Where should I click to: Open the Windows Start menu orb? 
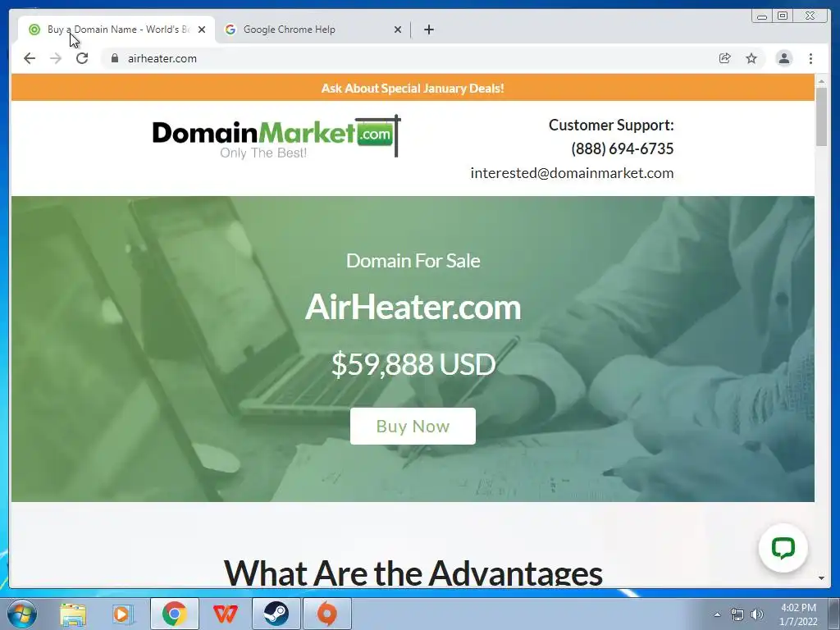click(x=22, y=614)
